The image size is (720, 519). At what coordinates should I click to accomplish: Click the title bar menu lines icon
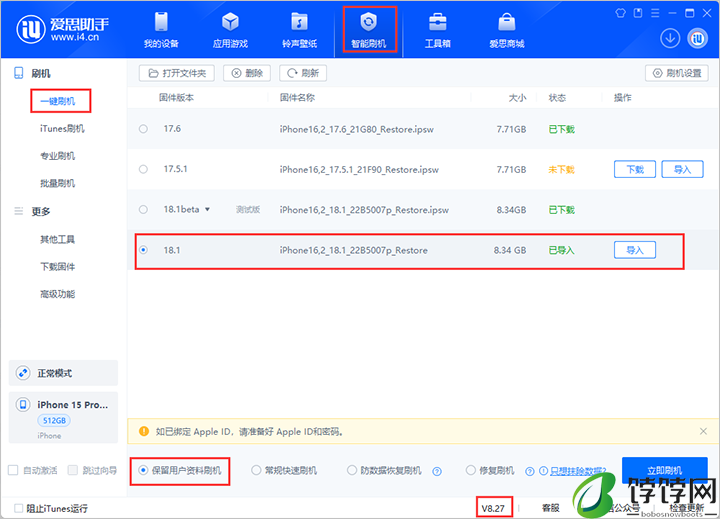pos(655,13)
